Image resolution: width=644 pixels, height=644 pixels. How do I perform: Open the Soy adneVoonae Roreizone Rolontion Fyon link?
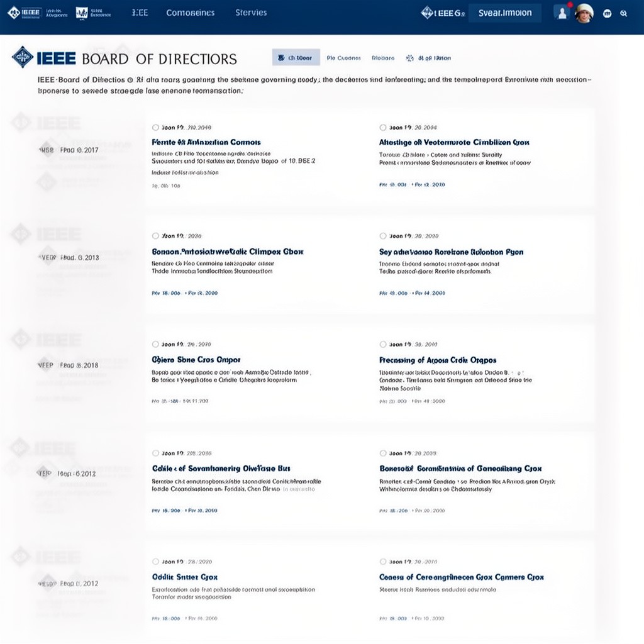(x=452, y=252)
